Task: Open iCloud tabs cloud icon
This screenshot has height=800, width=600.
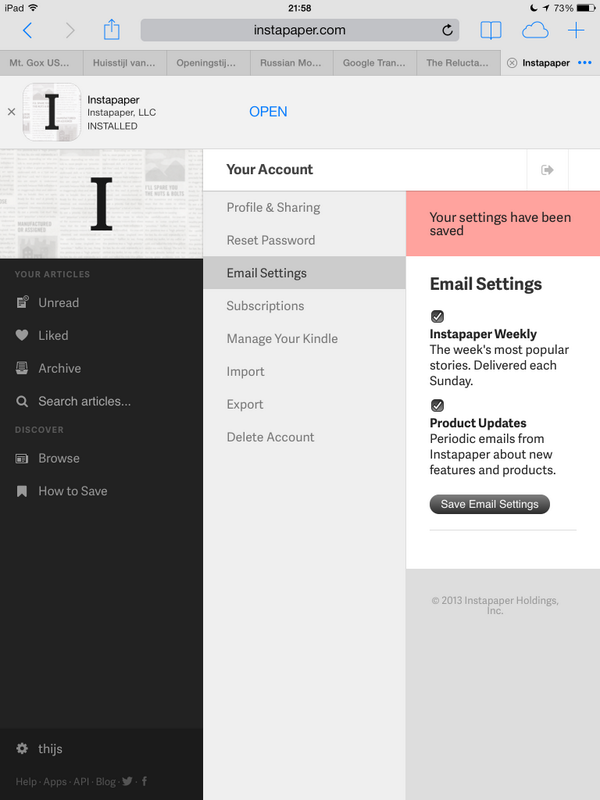Action: click(x=535, y=31)
